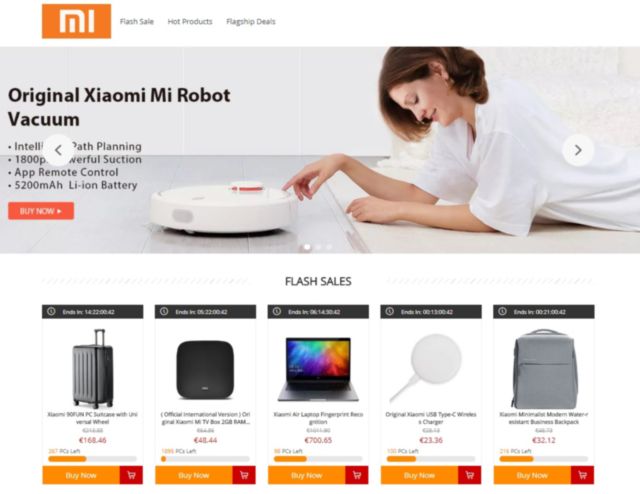This screenshot has height=494, width=640.
Task: Open the Xiaomi Air Laptop product thumbnail
Action: 318,369
